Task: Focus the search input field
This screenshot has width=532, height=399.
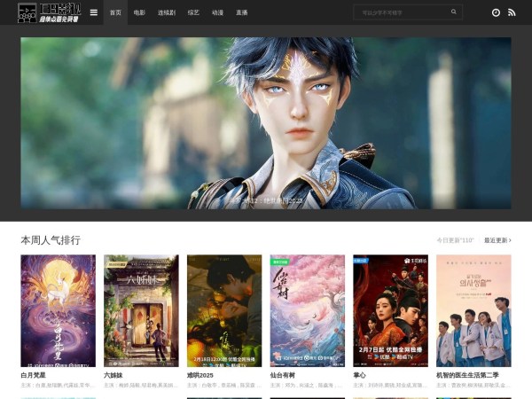Action: point(399,12)
